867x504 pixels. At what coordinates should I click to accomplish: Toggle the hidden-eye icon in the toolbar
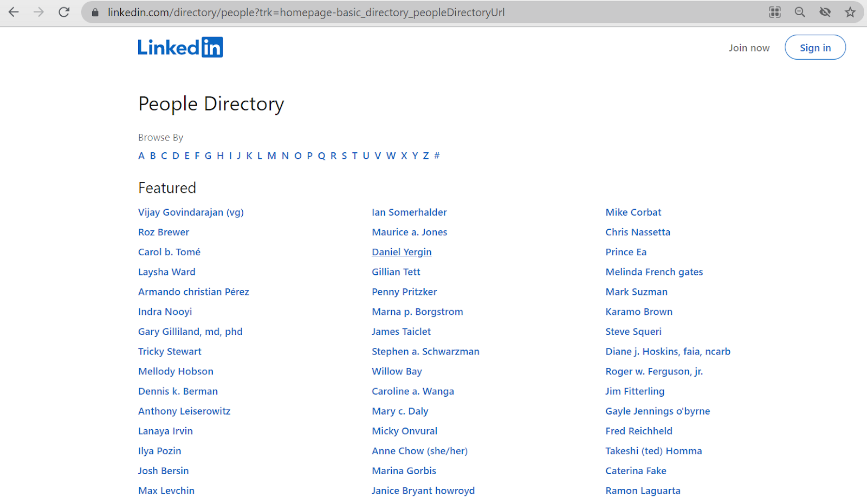coord(824,12)
